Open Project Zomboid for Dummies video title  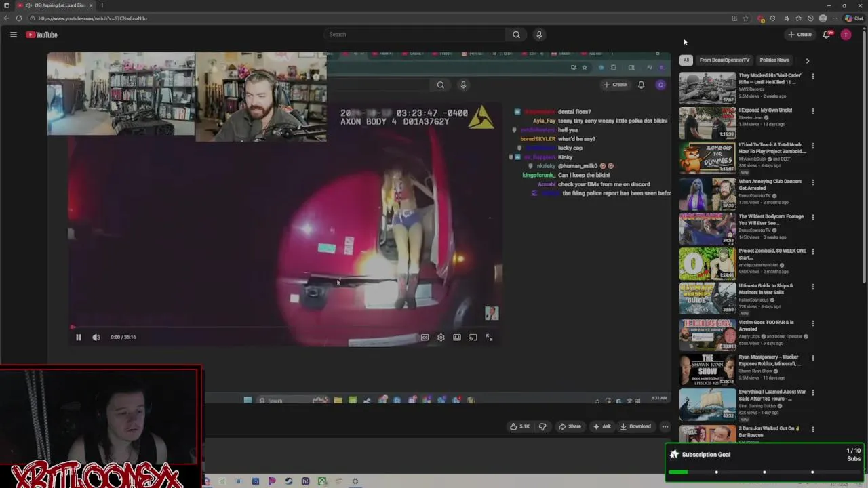tap(772, 148)
